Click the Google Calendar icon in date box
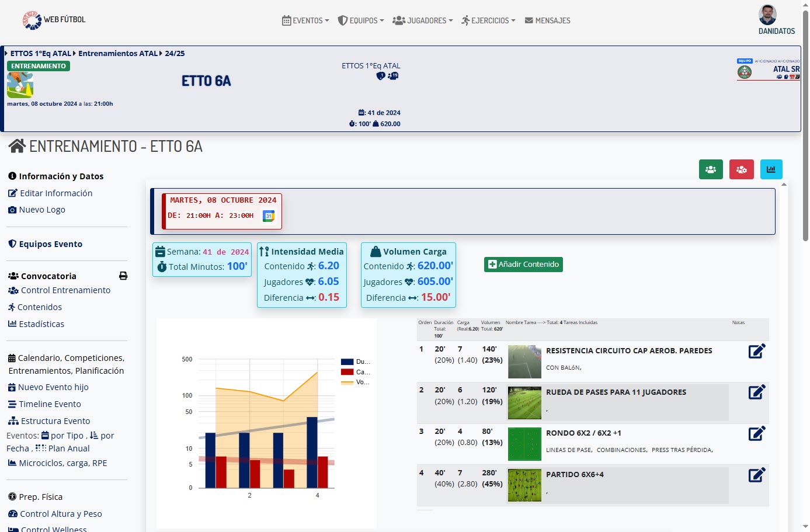810x532 pixels. point(269,216)
